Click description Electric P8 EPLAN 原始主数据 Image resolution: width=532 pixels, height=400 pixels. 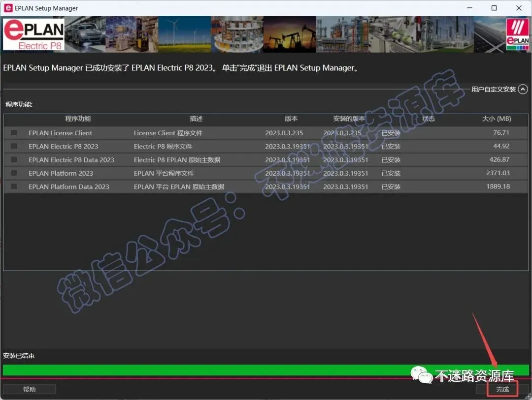(177, 160)
